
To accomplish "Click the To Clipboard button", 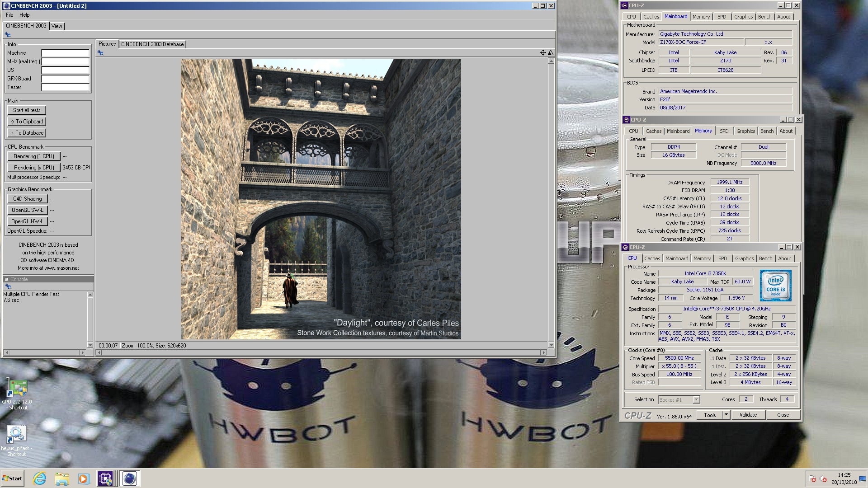I will (x=27, y=122).
